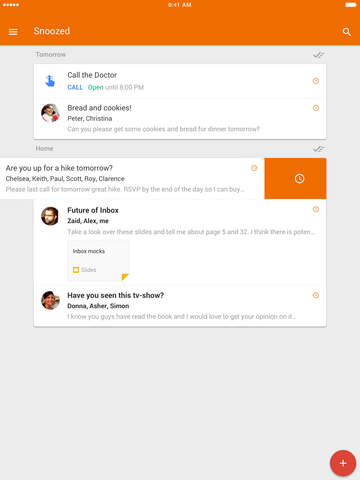Mark all Home items done with double-check
The image size is (360, 480).
(x=318, y=148)
